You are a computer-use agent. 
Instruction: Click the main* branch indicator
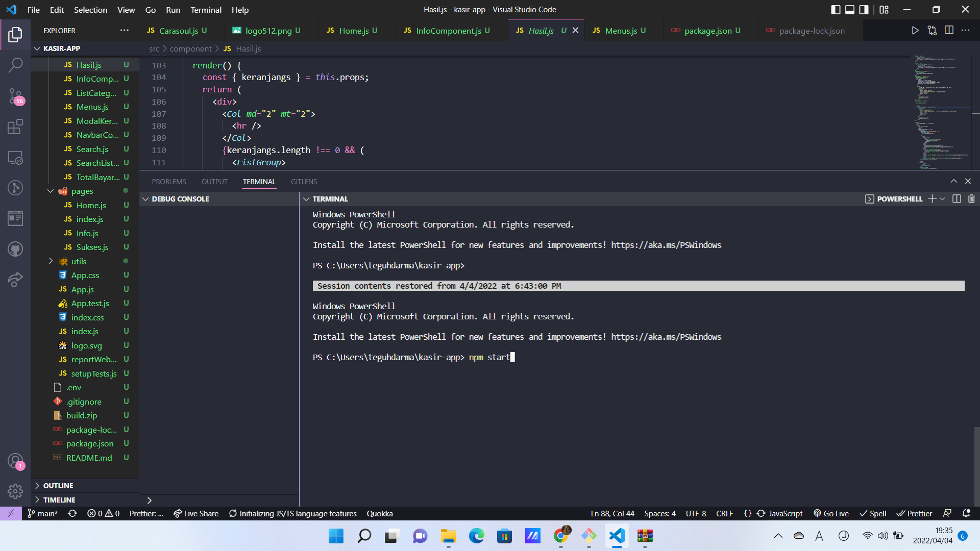pyautogui.click(x=43, y=513)
